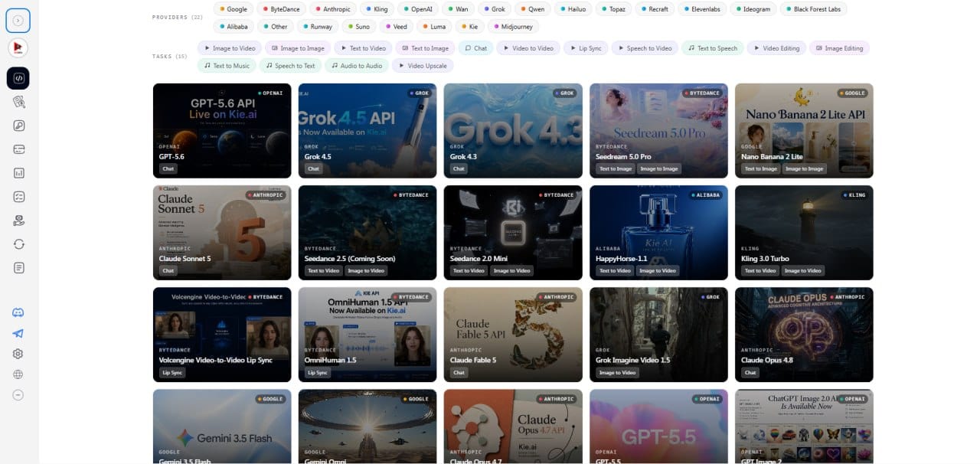Open the Seedance 2.0 Mini model card
This screenshot has width=980, height=464.
pyautogui.click(x=513, y=232)
